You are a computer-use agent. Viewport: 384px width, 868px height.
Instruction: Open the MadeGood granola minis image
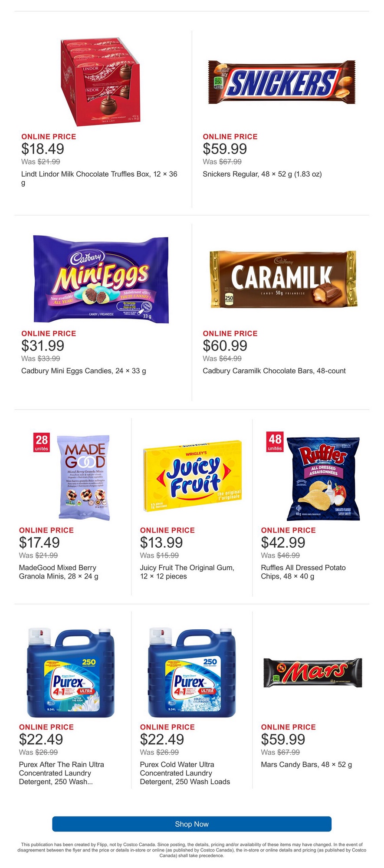(84, 477)
